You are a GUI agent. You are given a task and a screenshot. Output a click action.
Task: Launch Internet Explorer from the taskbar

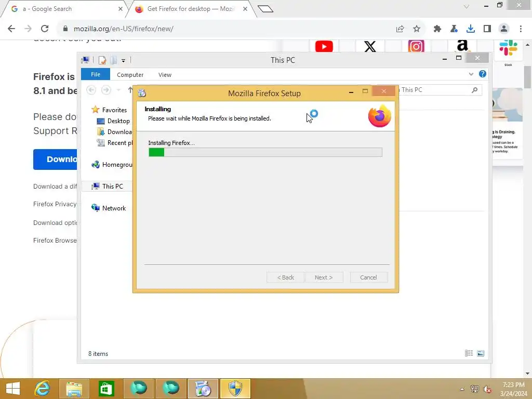point(43,389)
